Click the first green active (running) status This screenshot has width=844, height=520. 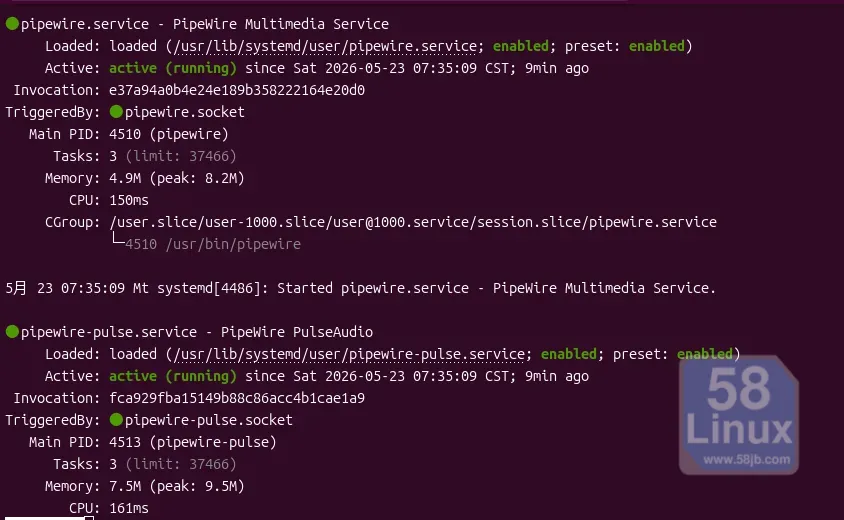point(173,68)
